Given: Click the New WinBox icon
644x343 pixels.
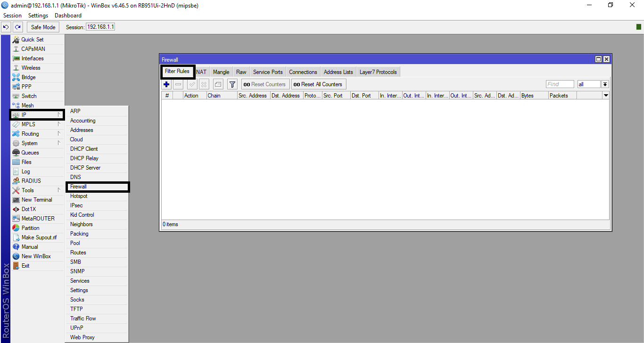Looking at the screenshot, I should 16,256.
